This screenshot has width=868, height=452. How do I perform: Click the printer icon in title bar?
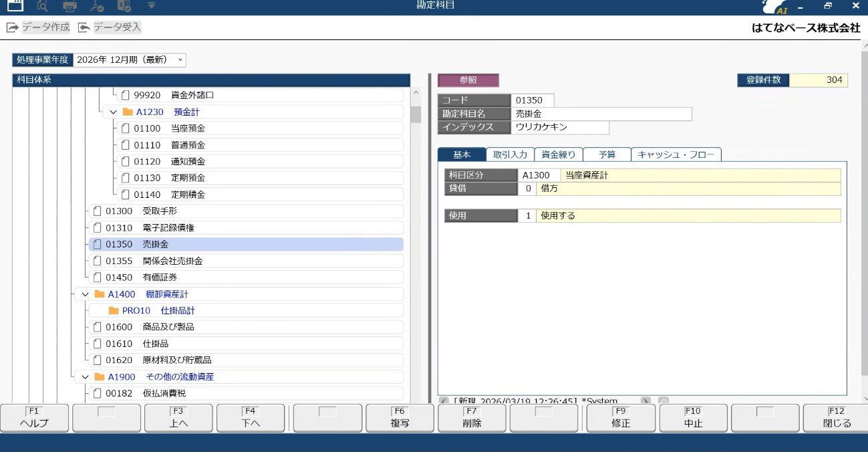(69, 6)
